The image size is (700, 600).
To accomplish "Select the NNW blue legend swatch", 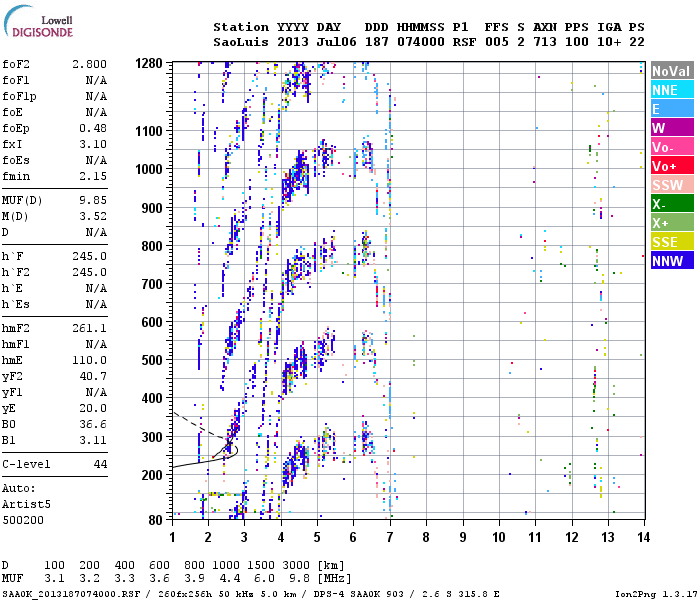I will [x=672, y=261].
